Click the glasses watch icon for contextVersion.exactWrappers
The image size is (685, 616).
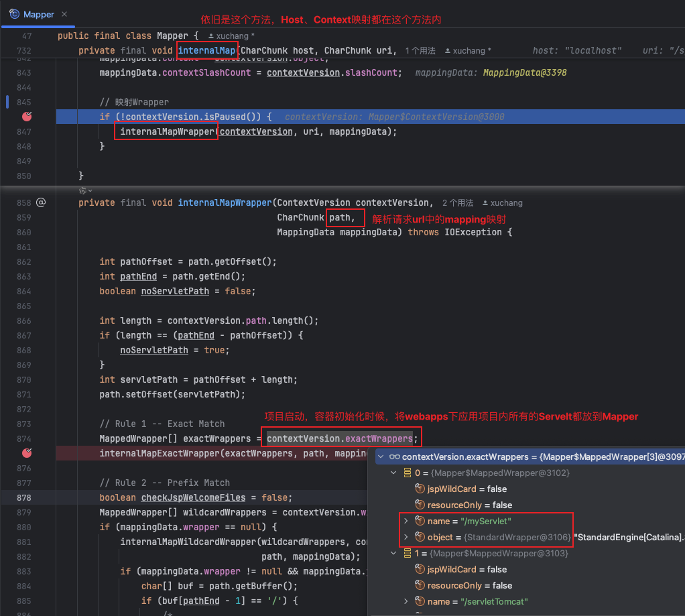[395, 457]
